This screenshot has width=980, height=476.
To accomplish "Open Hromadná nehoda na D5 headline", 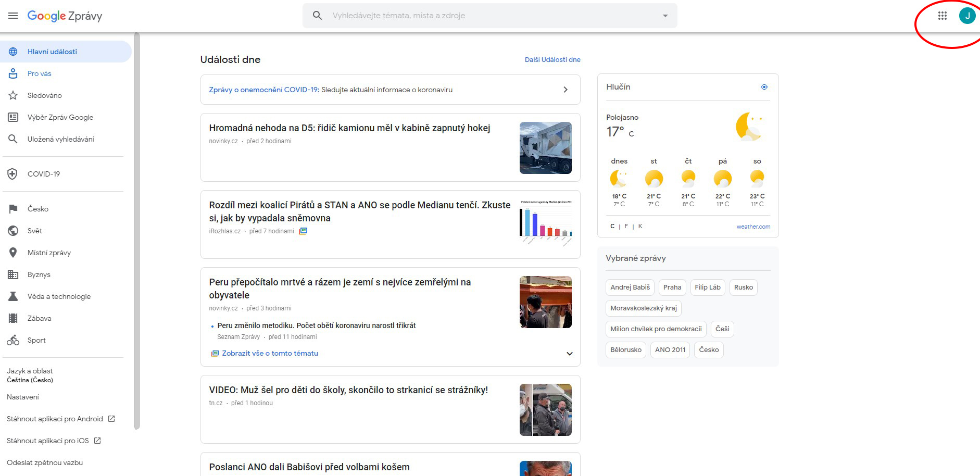I will click(x=349, y=128).
